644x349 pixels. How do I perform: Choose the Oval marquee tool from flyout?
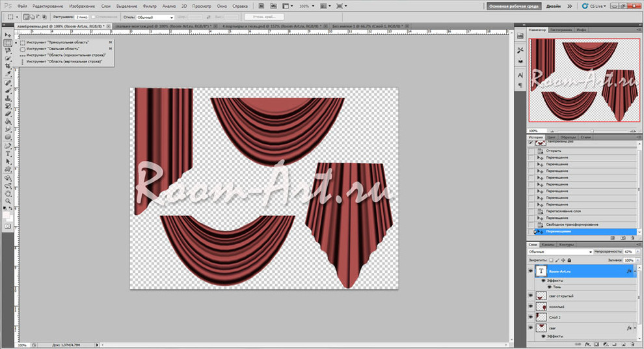[52, 49]
